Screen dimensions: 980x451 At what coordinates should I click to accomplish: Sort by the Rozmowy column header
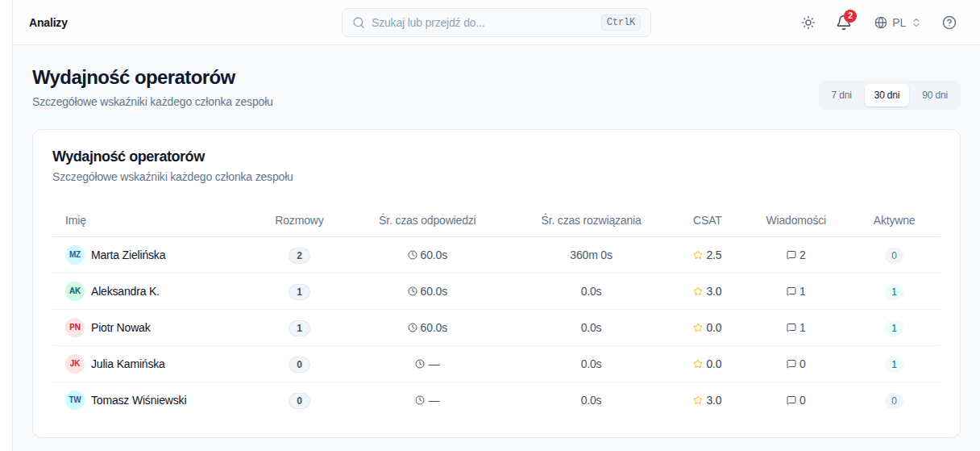tap(299, 220)
